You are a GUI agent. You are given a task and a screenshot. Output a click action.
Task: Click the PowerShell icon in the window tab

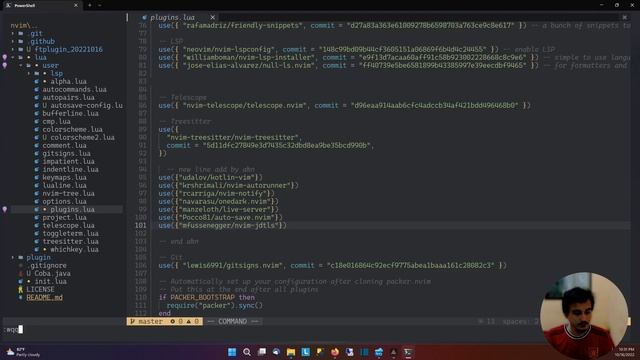[9, 5]
